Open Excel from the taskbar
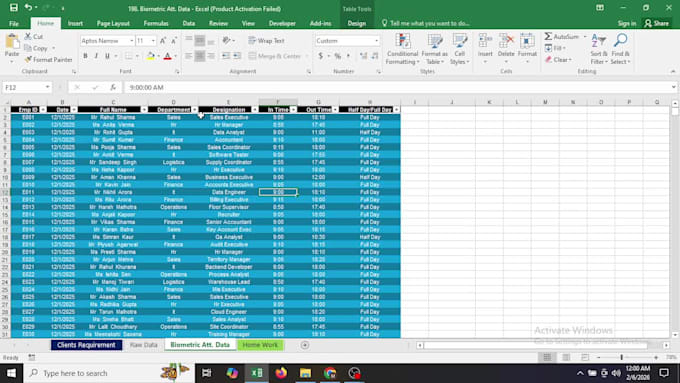Image resolution: width=680 pixels, height=383 pixels. click(x=256, y=373)
